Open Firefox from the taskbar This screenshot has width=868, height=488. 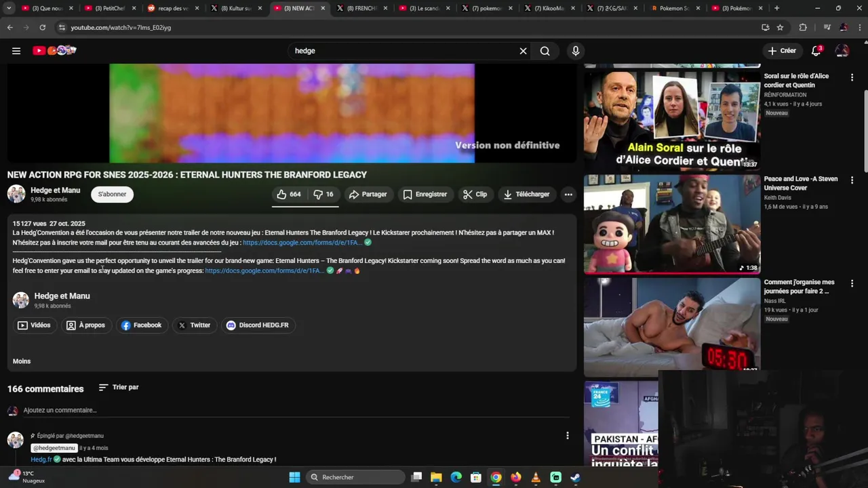(x=516, y=477)
